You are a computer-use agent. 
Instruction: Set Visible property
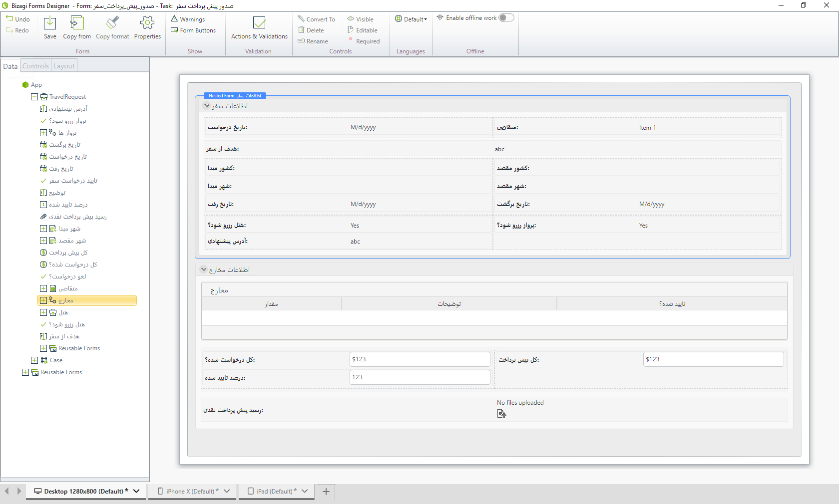coord(361,19)
